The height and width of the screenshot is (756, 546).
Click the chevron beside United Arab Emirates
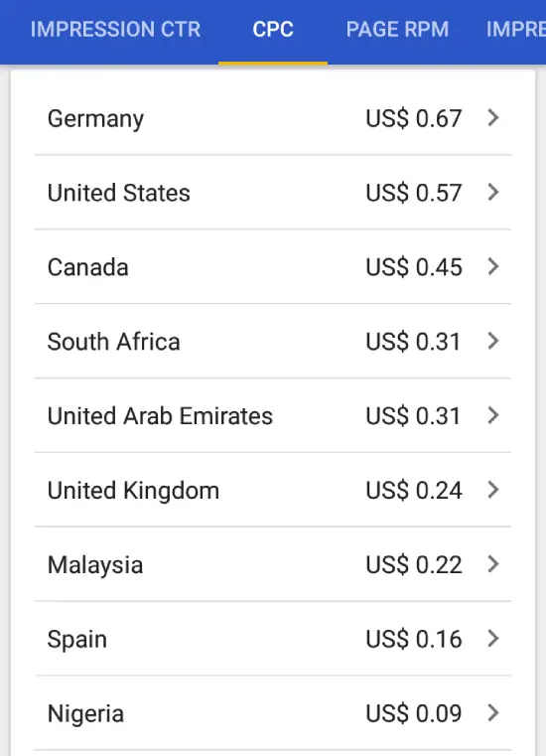pyautogui.click(x=493, y=415)
